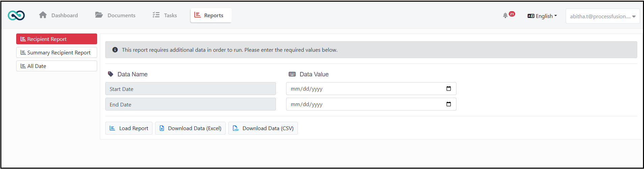Go to the Tasks tab
644x169 pixels.
click(165, 15)
